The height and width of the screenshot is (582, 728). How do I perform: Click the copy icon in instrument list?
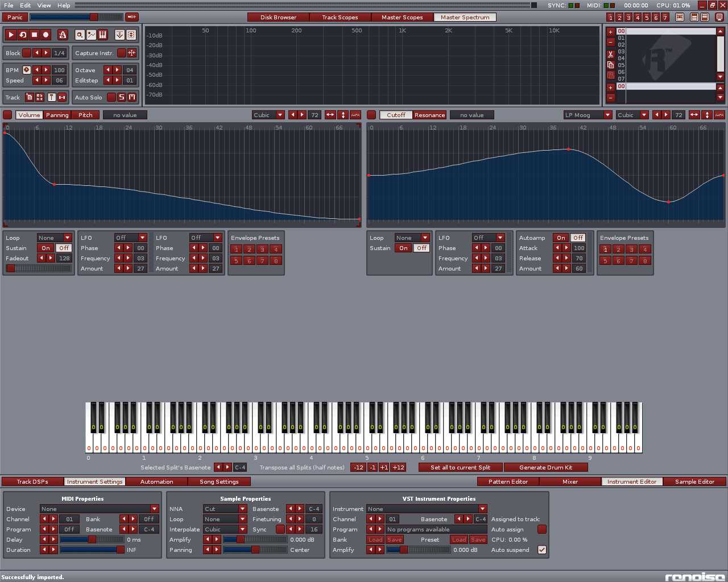pos(610,65)
